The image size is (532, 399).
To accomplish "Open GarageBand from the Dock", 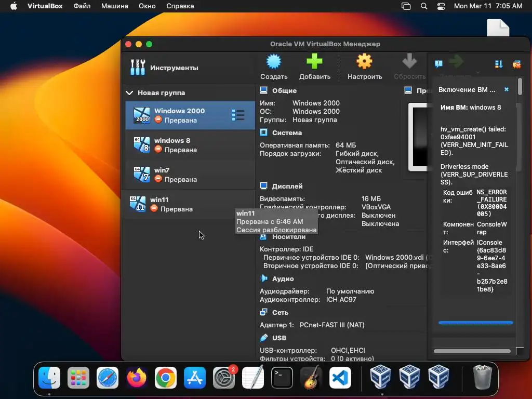I will click(x=311, y=378).
